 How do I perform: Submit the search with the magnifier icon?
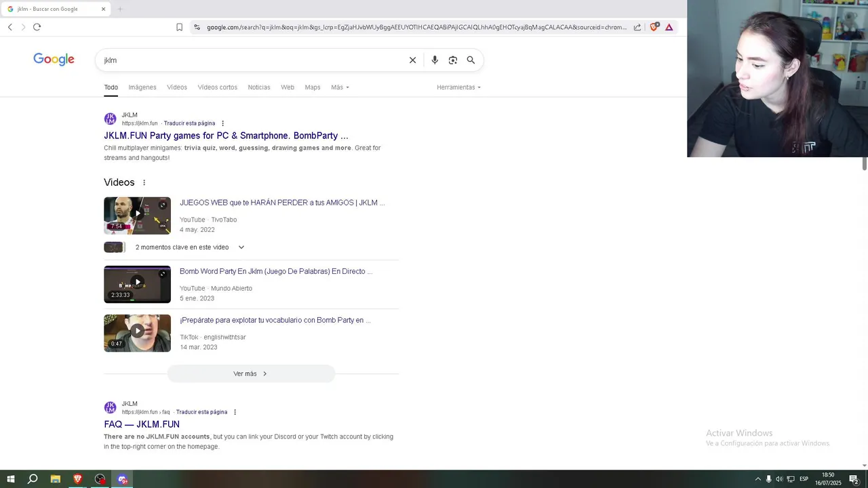coord(471,60)
